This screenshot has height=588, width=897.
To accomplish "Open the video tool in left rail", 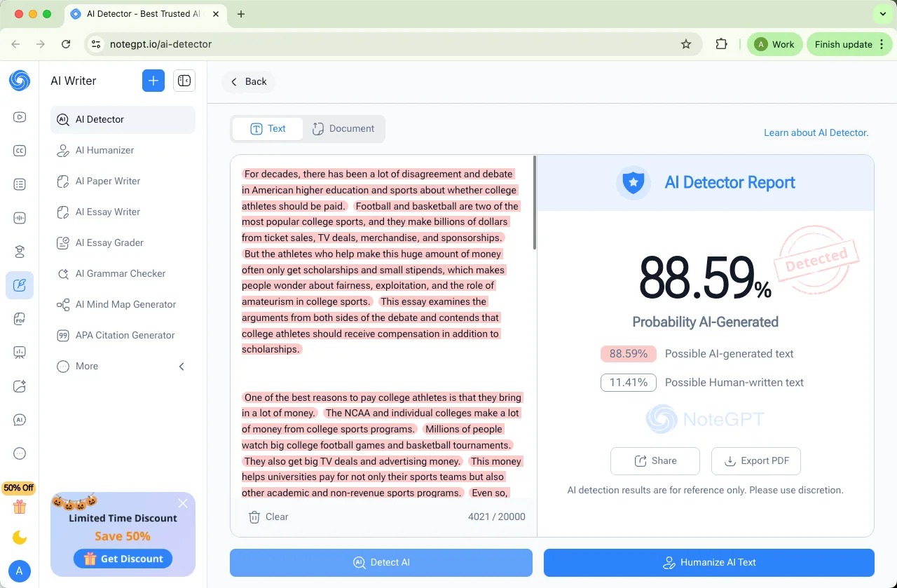I will [x=20, y=117].
